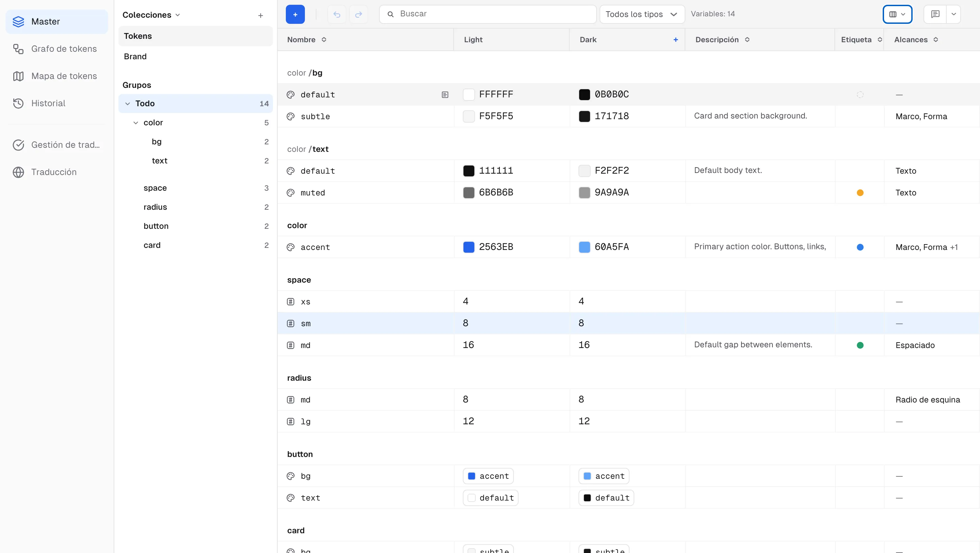The height and width of the screenshot is (553, 980).
Task: Click the number type icon of sm variable
Action: 291,323
